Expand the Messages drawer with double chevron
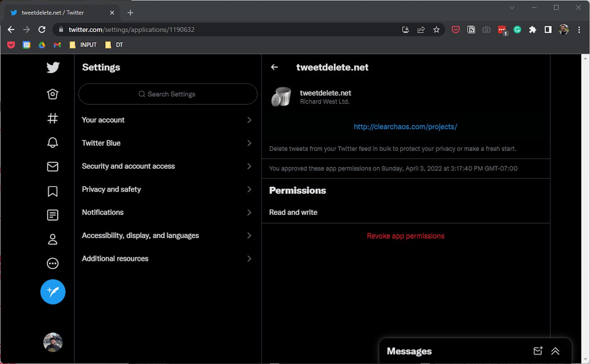 pos(555,351)
